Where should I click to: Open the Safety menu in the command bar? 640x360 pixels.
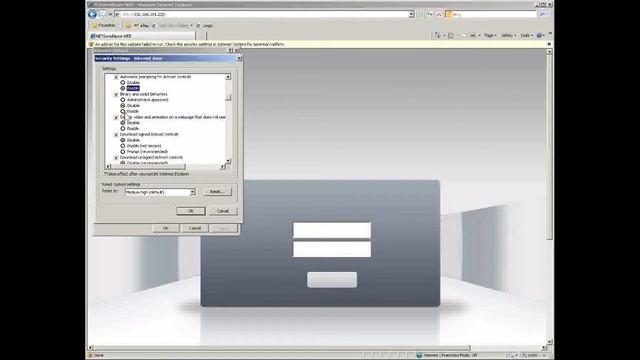click(x=508, y=36)
